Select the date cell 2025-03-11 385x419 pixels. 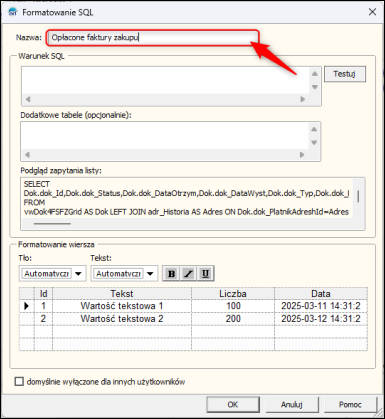[x=321, y=306]
